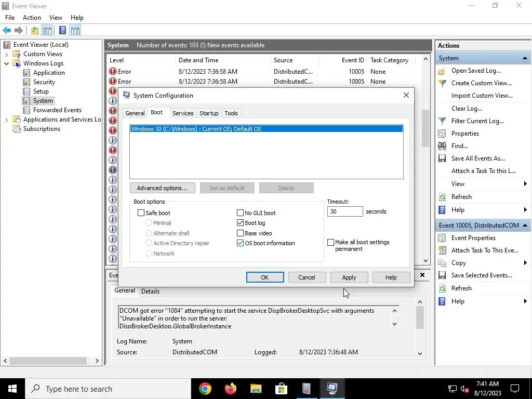
Task: Switch to the Services tab
Action: pos(183,113)
